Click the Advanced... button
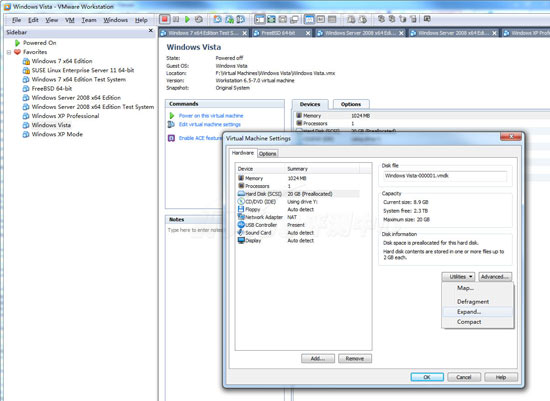 (x=495, y=277)
